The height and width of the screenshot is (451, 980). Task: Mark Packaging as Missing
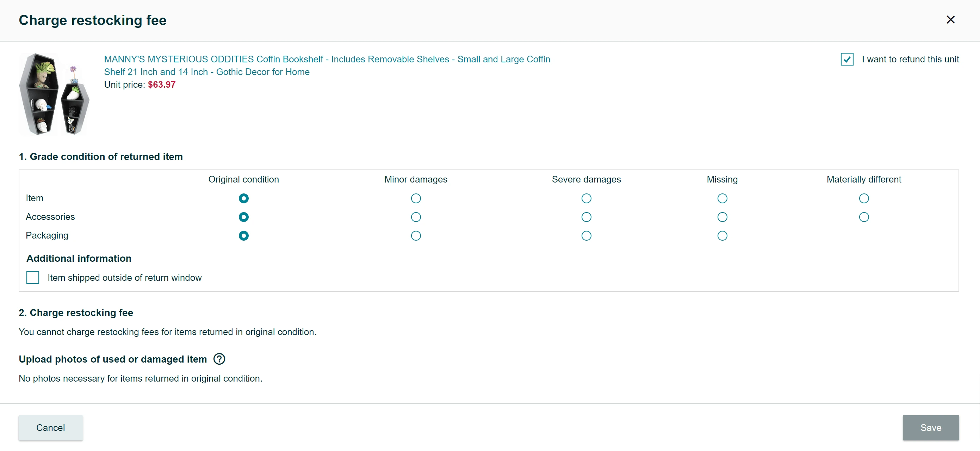pos(722,236)
